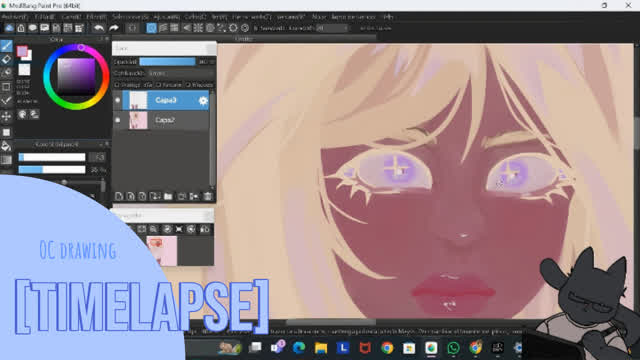This screenshot has height=360, width=640.
Task: Open Archivo menu
Action: coord(14,17)
